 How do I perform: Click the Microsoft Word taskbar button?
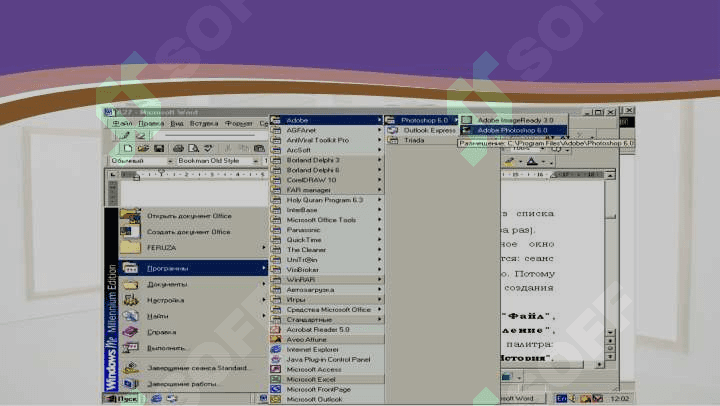pos(522,398)
